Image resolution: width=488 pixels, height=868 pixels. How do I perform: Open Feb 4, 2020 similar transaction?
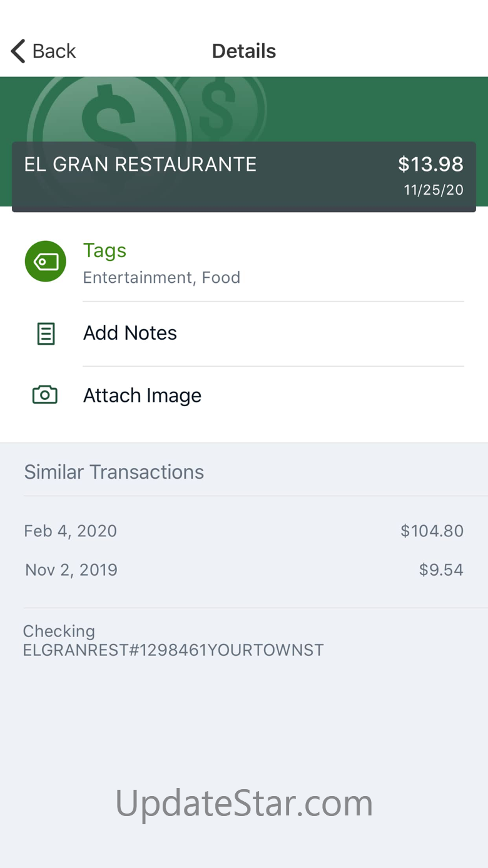coord(244,531)
